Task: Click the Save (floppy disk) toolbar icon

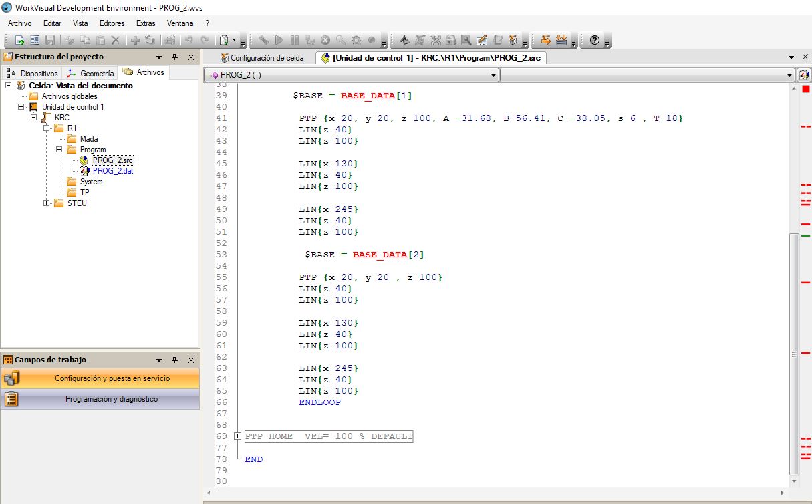Action: (50, 41)
